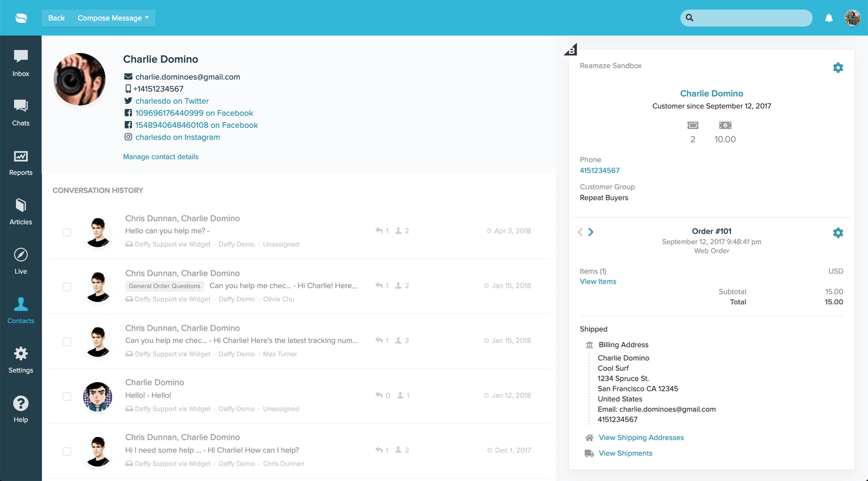This screenshot has height=481, width=868.
Task: Open Settings from the sidebar
Action: (x=21, y=359)
